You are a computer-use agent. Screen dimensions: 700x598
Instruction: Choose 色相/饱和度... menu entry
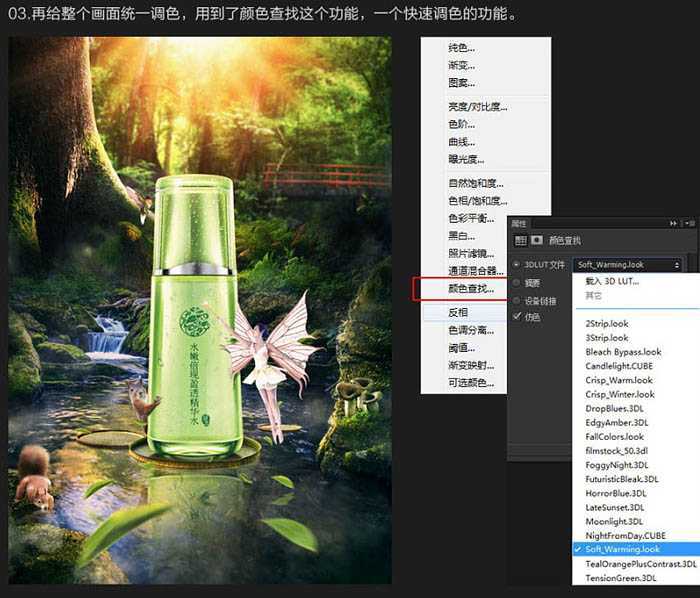[478, 201]
